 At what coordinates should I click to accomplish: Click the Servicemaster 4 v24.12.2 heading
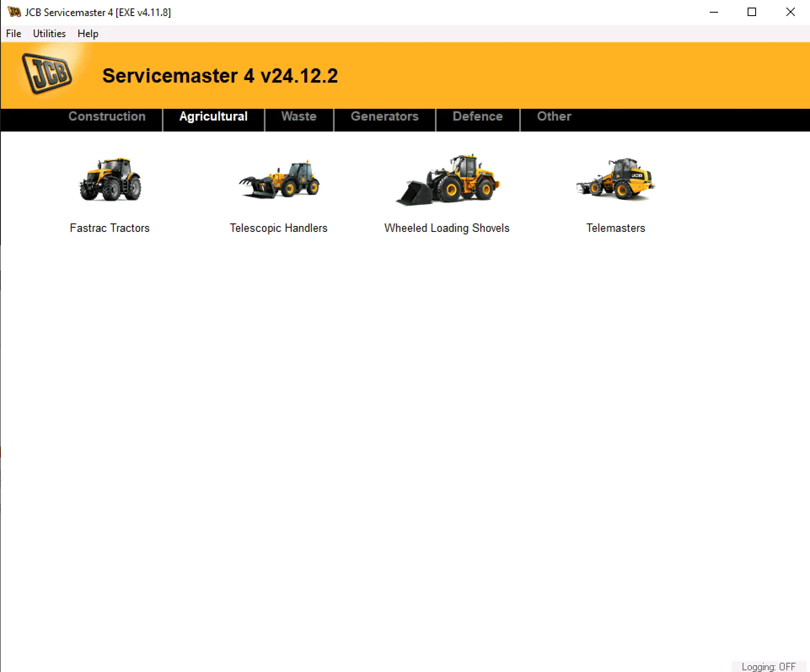point(220,76)
